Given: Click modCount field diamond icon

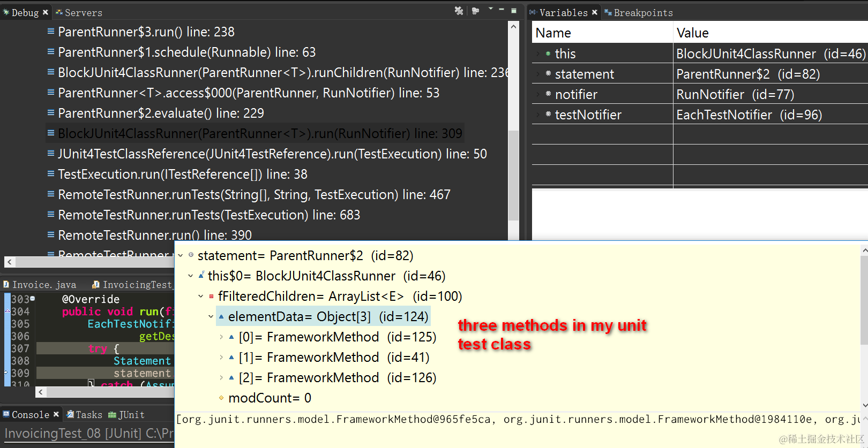Looking at the screenshot, I should 221,398.
